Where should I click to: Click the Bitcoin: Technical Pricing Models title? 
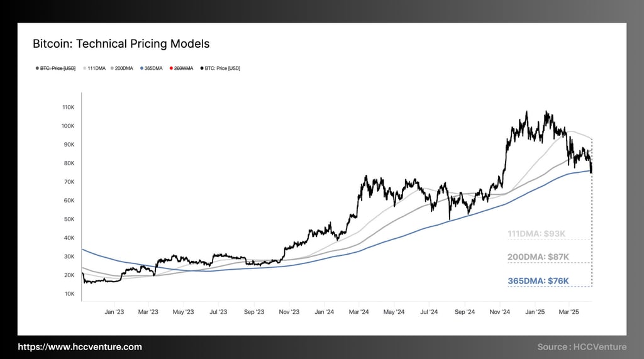[121, 43]
